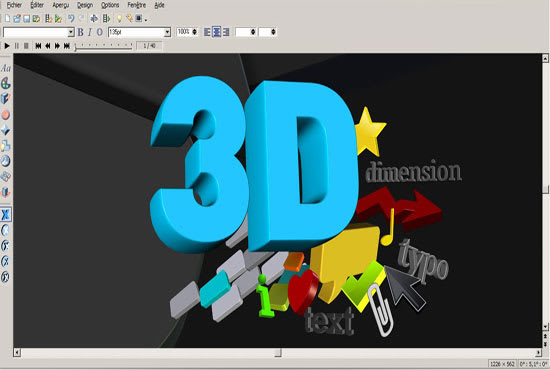Step back one animation frame
This screenshot has height=370, width=550.
(x=48, y=46)
